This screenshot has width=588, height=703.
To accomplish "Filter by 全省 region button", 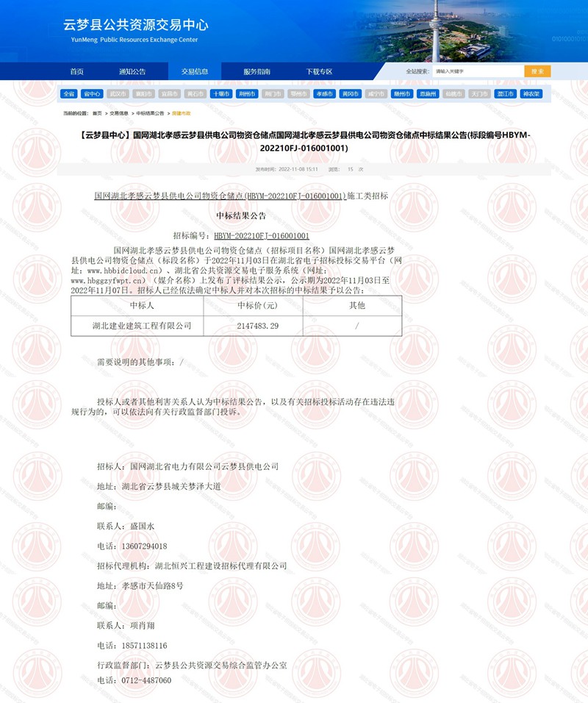I will 68,93.
